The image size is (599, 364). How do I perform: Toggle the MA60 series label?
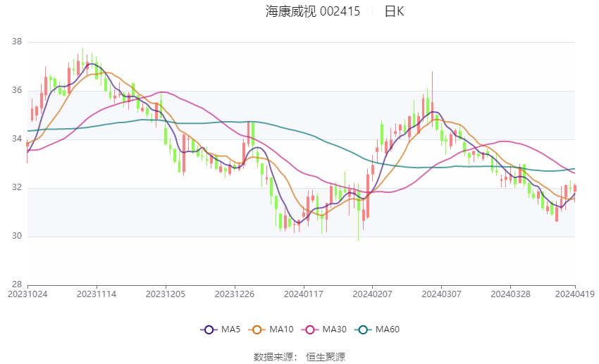click(x=387, y=329)
